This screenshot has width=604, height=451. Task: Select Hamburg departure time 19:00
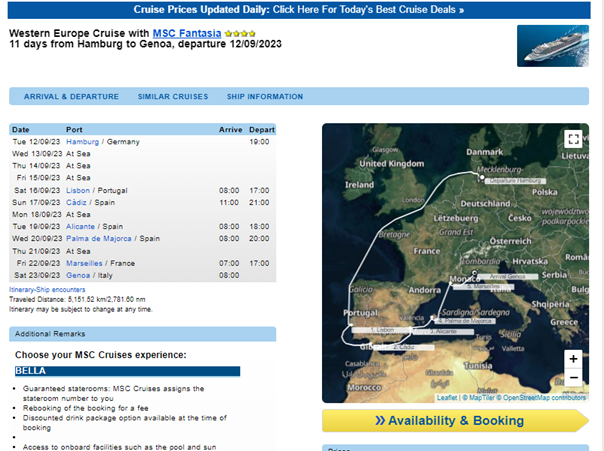[x=259, y=142]
